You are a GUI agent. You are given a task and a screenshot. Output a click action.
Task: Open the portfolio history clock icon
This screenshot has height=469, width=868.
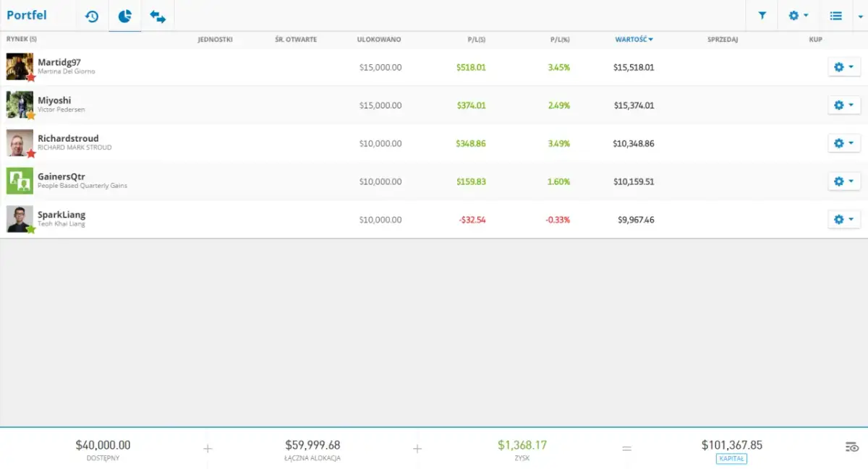pos(92,16)
